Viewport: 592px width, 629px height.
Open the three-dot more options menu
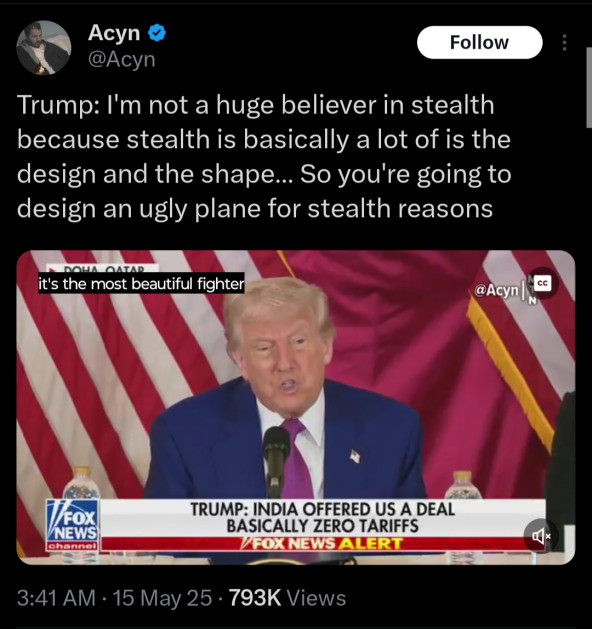pos(565,43)
